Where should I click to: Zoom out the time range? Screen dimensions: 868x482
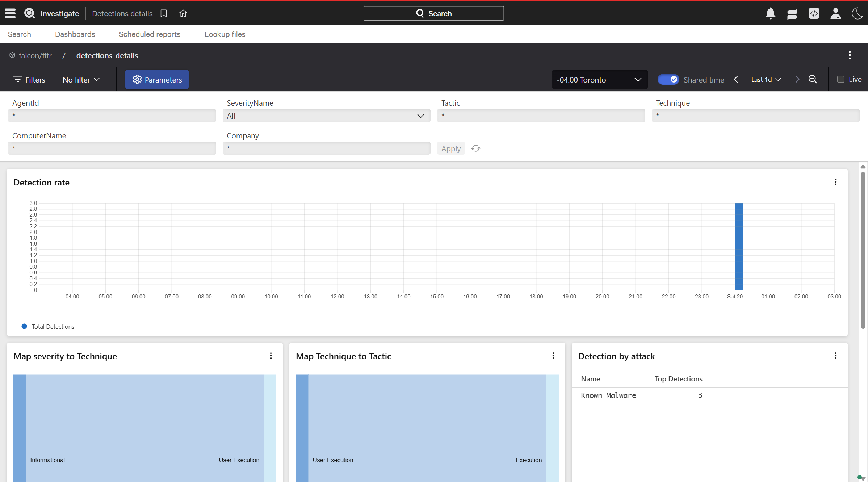pyautogui.click(x=813, y=79)
